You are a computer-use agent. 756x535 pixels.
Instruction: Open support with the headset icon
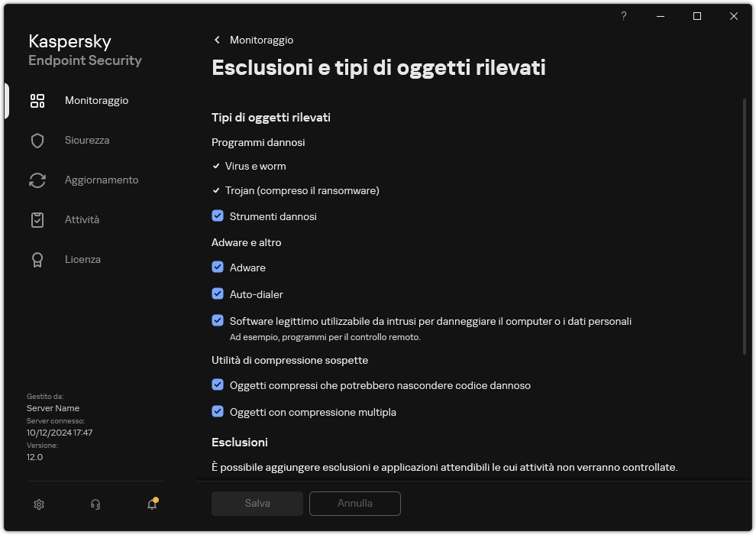(95, 504)
